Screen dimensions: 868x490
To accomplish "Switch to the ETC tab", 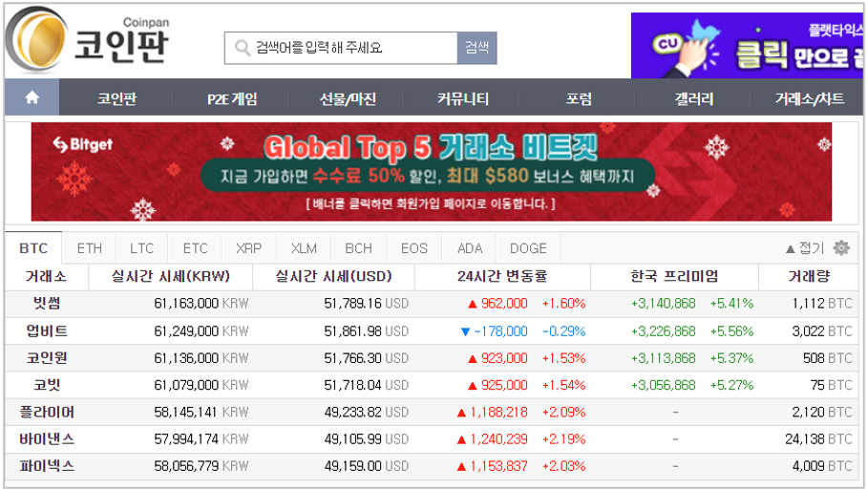I will pyautogui.click(x=196, y=248).
